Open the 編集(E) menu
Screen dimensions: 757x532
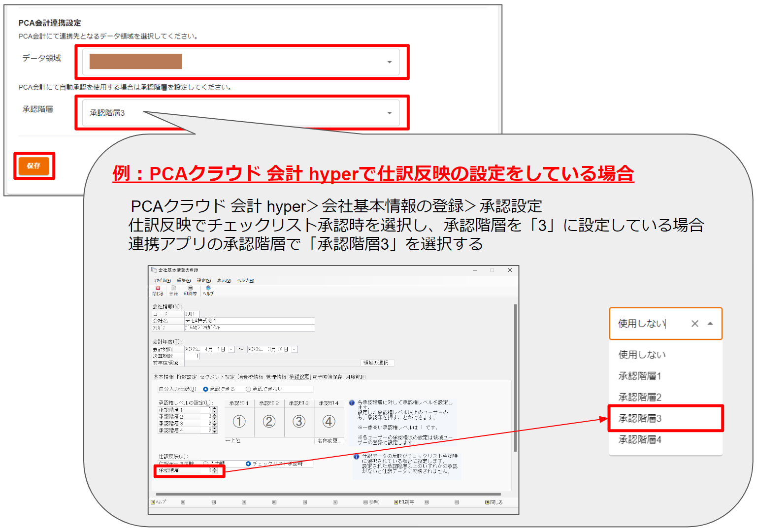click(184, 281)
